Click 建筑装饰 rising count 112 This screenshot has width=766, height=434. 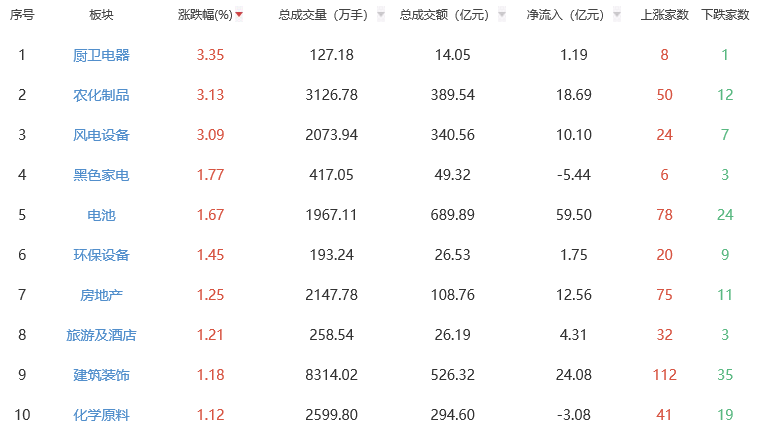[x=664, y=375]
